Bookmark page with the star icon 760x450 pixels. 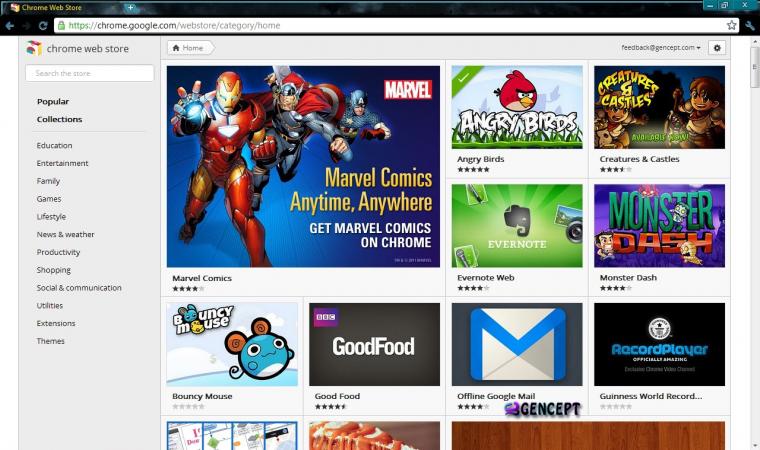(x=731, y=25)
